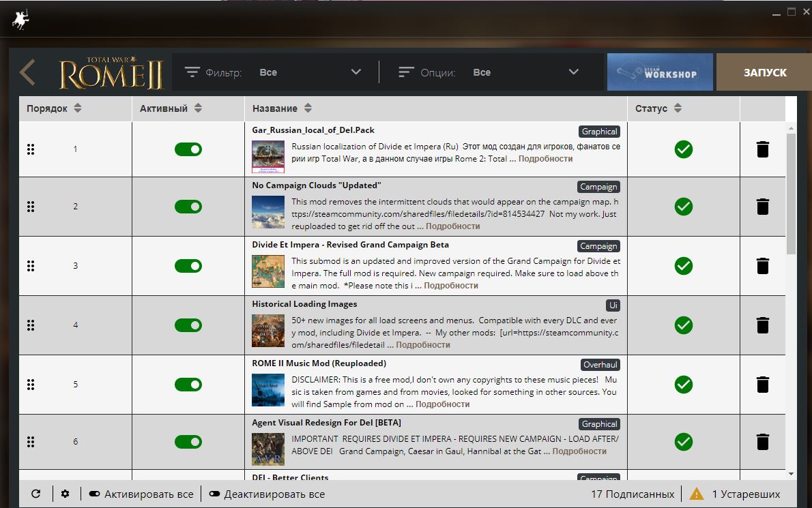Click the drag handle of the Historical Loading Images row
Viewport: 812px width, 508px height.
click(x=31, y=325)
